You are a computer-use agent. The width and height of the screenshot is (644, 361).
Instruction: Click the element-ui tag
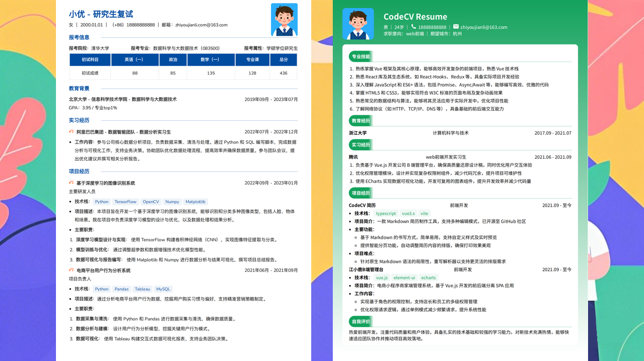[x=404, y=278]
